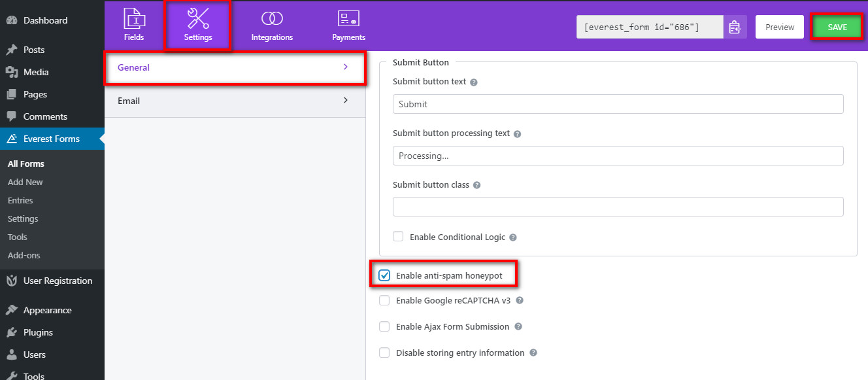Open the Everest Forms menu
Screen dimensions: 868x380
click(52, 139)
